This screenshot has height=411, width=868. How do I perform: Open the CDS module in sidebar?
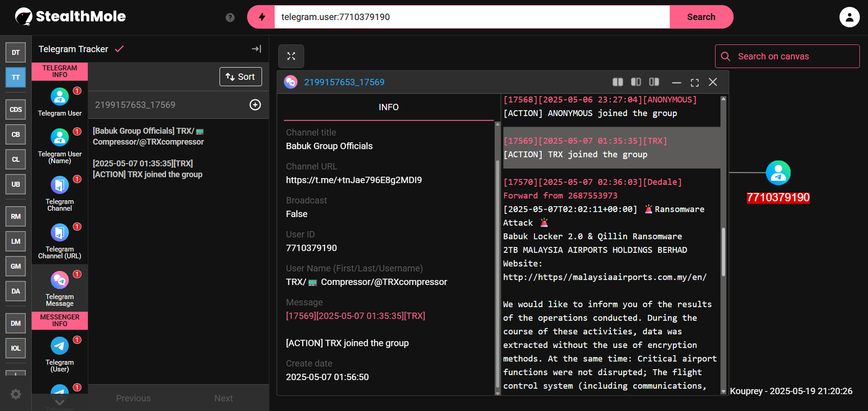pyautogui.click(x=16, y=110)
